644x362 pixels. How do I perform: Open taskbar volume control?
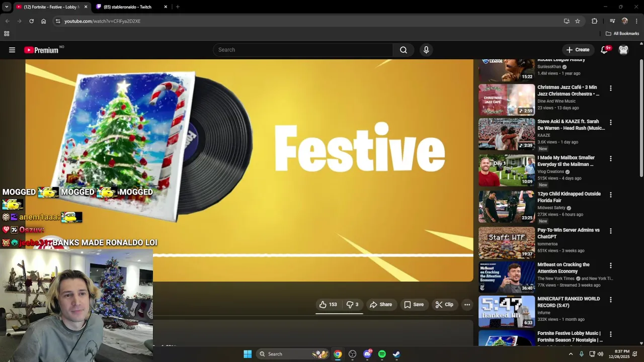pos(600,354)
